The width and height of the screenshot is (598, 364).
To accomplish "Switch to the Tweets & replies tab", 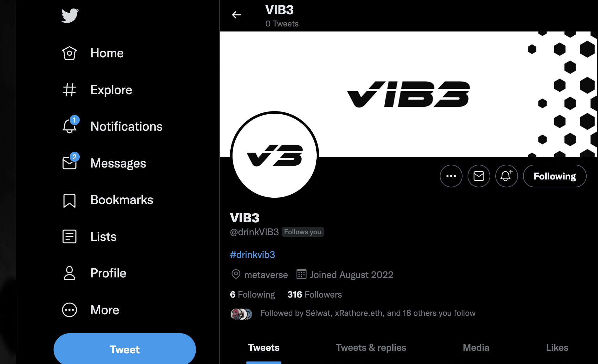I will pos(371,347).
